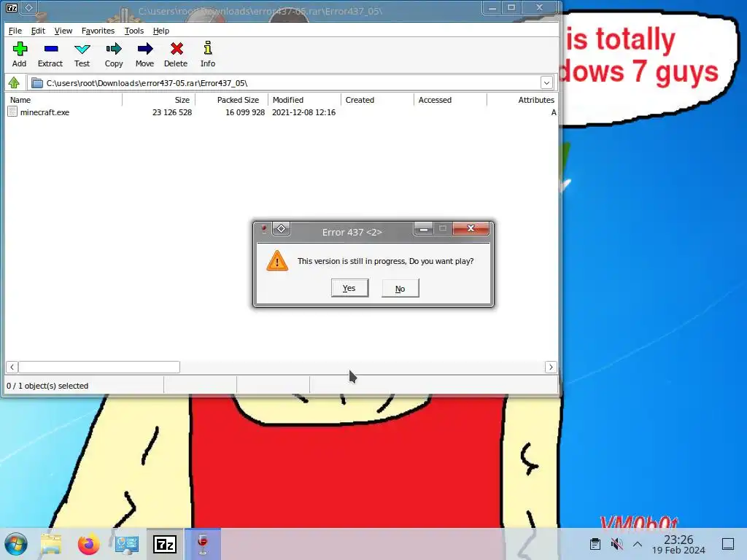The image size is (747, 560).
Task: Sort by the Size column header
Action: (158, 100)
